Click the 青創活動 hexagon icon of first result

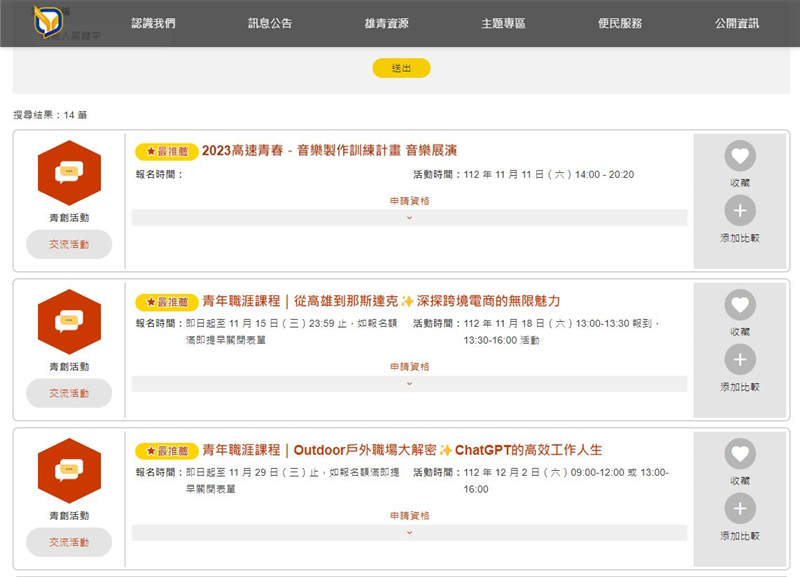(69, 173)
